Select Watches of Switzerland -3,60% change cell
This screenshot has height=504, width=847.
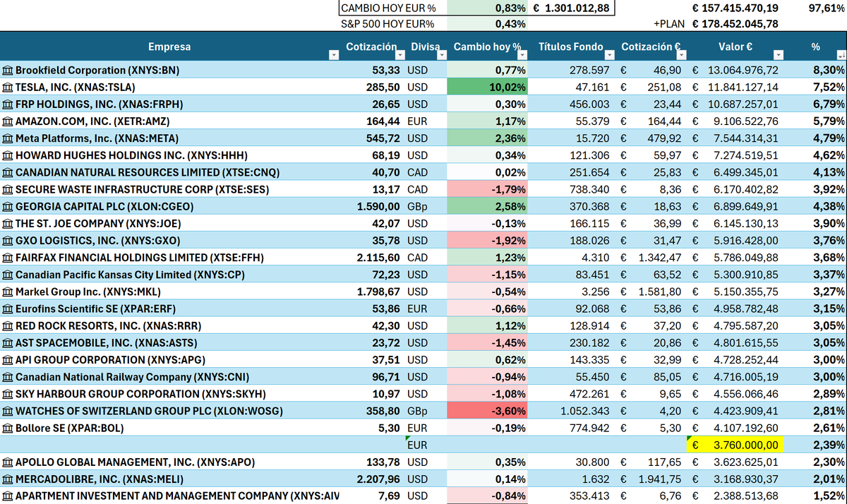click(x=488, y=411)
